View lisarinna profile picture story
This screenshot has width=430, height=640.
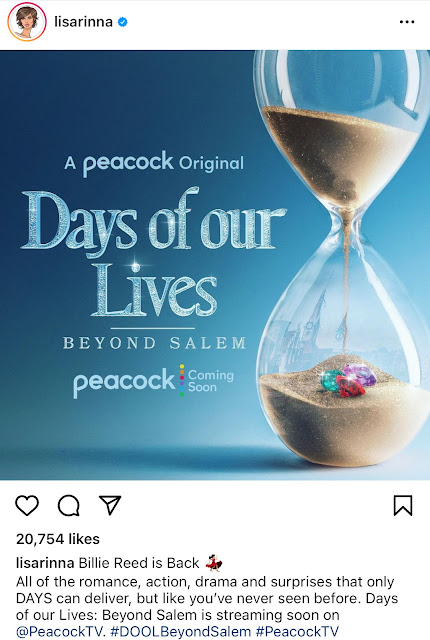coord(27,22)
